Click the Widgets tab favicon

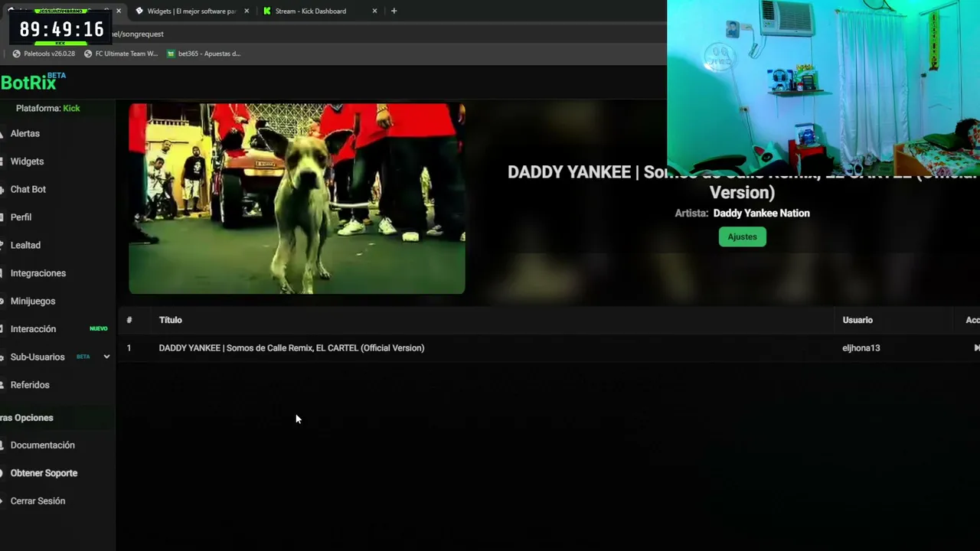point(139,11)
